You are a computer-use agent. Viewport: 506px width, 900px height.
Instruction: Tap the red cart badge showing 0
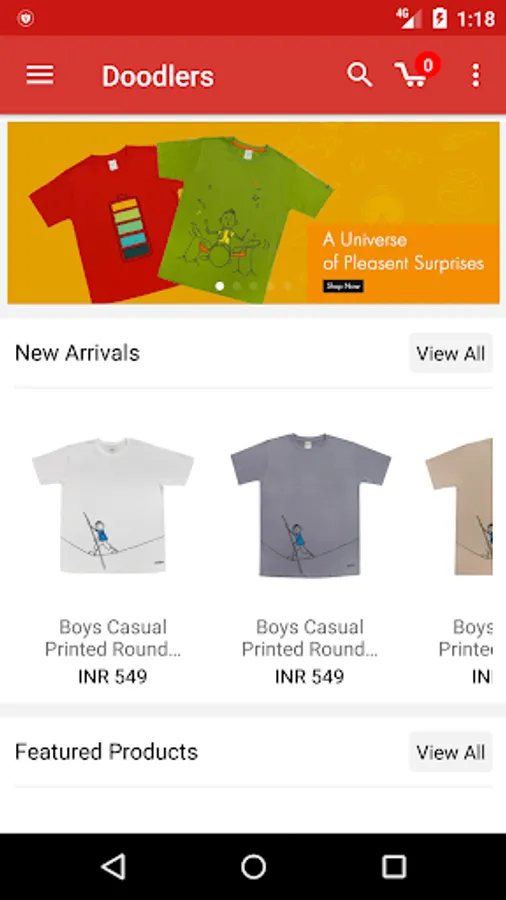[427, 65]
